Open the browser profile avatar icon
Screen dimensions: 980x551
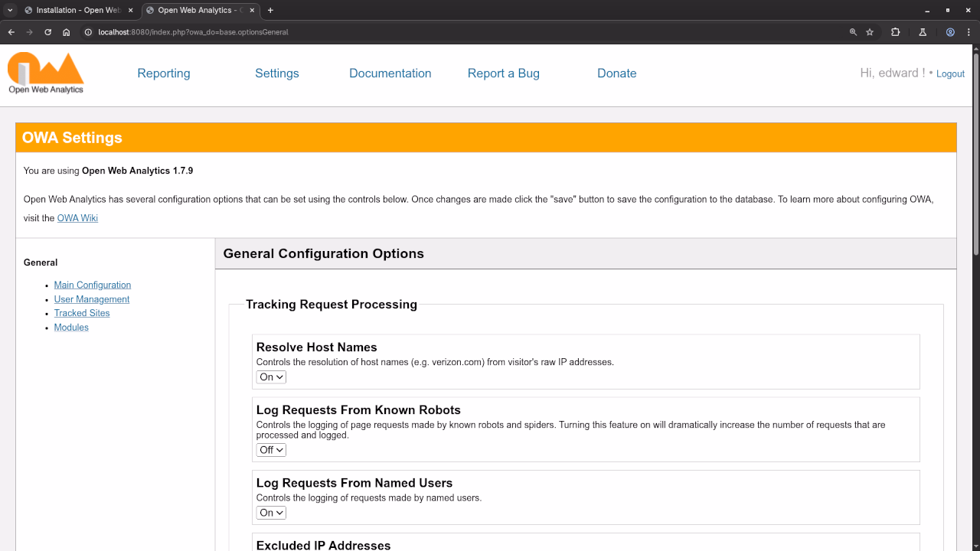click(x=950, y=32)
